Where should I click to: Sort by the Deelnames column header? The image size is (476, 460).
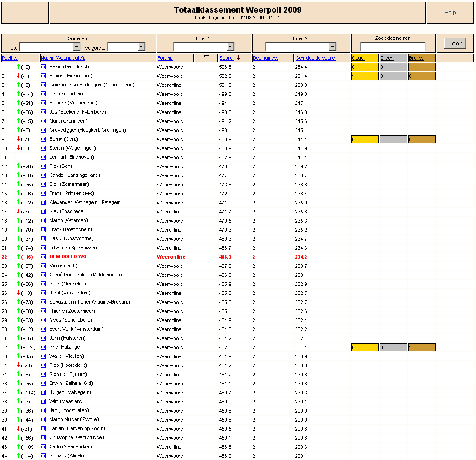tap(265, 58)
